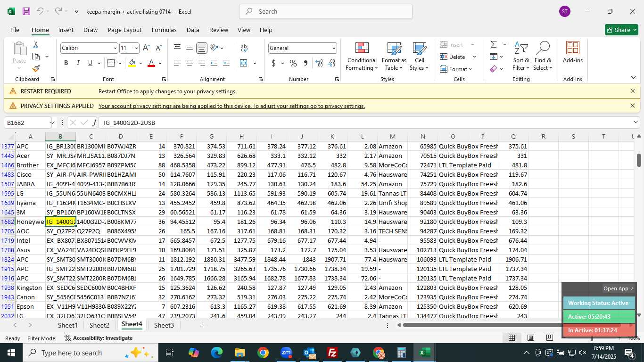Viewport: 644px width, 362px height.
Task: Click Decrease Decimal icon
Action: coord(331,63)
